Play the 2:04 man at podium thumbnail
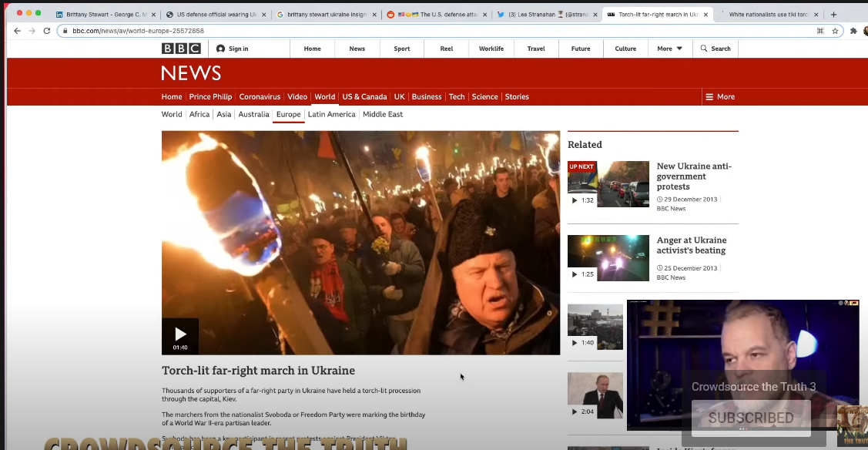Image resolution: width=868 pixels, height=450 pixels. 595,396
